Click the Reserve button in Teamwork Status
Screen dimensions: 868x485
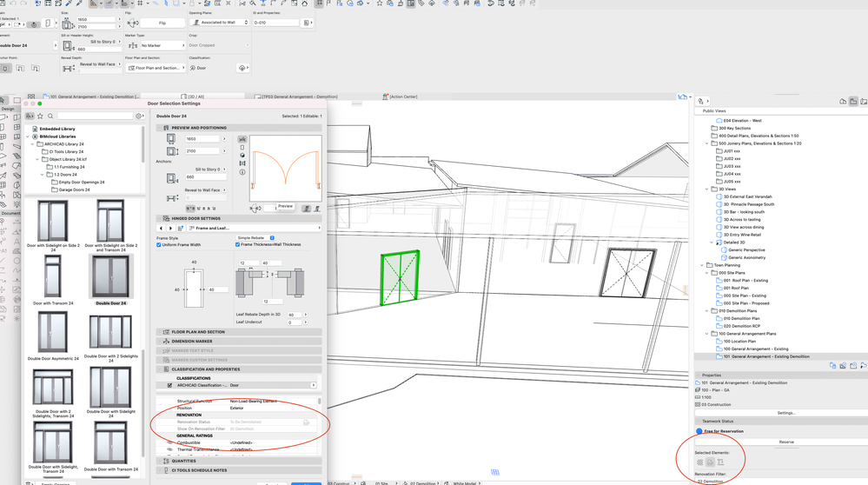click(x=785, y=442)
